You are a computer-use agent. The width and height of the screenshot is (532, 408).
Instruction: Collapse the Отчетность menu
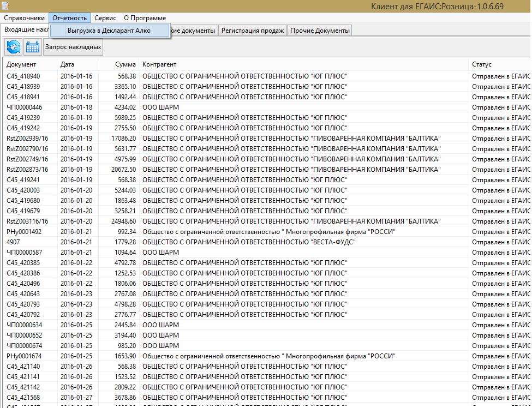(x=69, y=18)
